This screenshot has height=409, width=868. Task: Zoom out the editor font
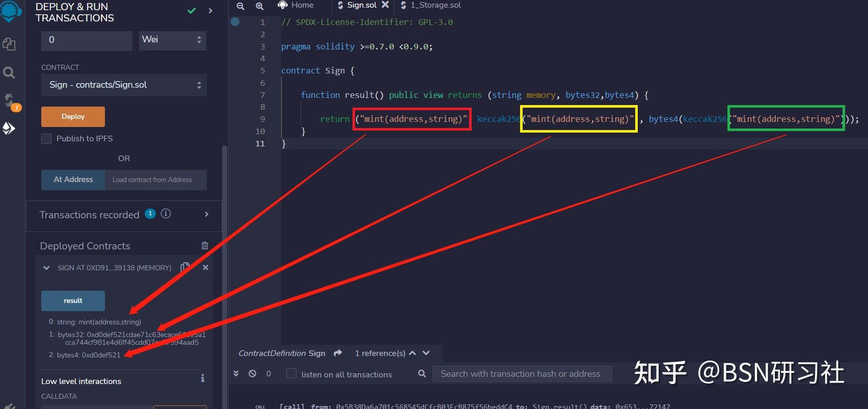tap(240, 6)
